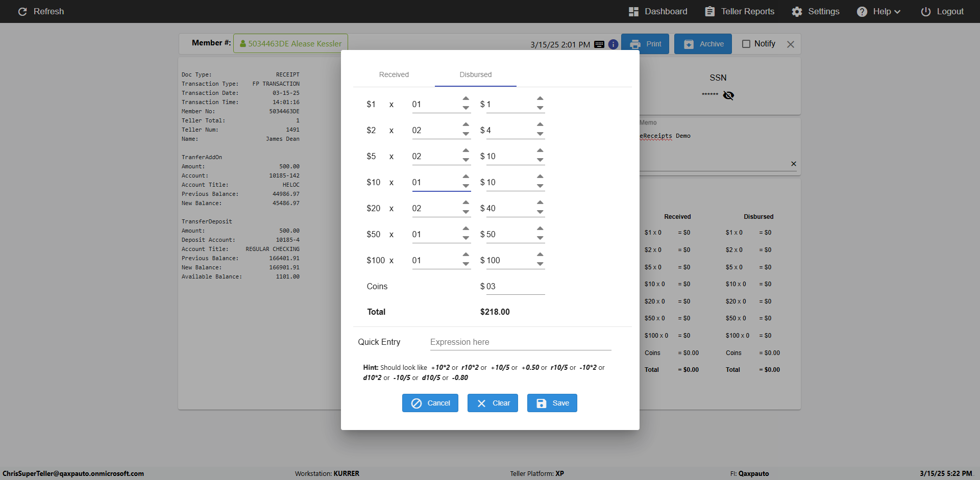Click the Workstation: KURRER status entry
The image size is (980, 480).
(327, 473)
